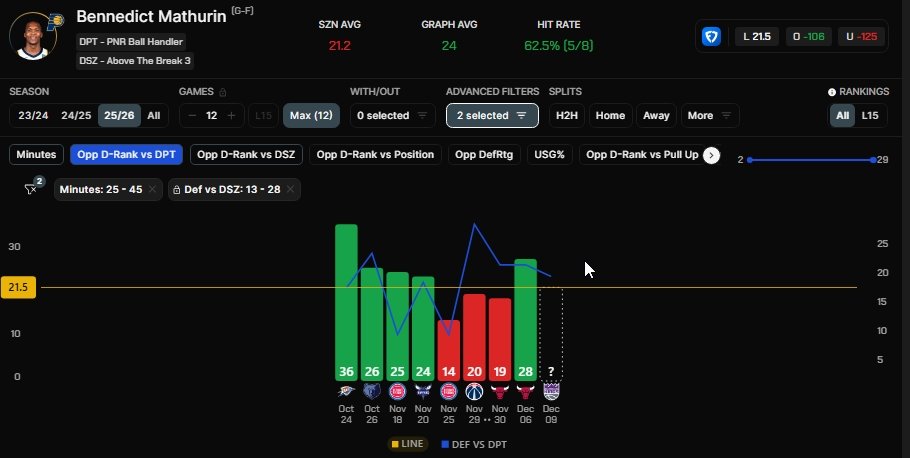This screenshot has height=458, width=910.
Task: Click the DPT - PNR Ball Handler tag
Action: tap(131, 42)
